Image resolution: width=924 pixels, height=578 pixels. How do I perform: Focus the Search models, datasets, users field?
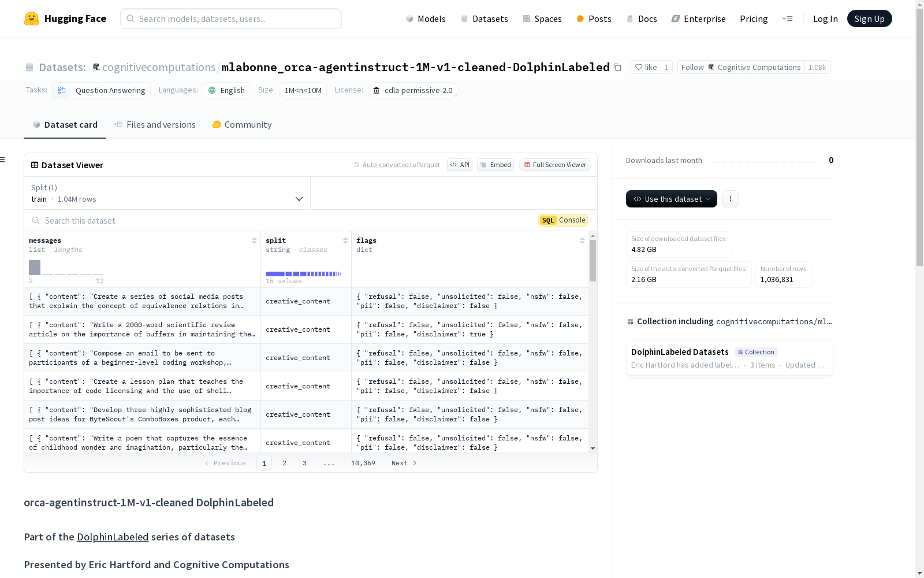coord(231,18)
